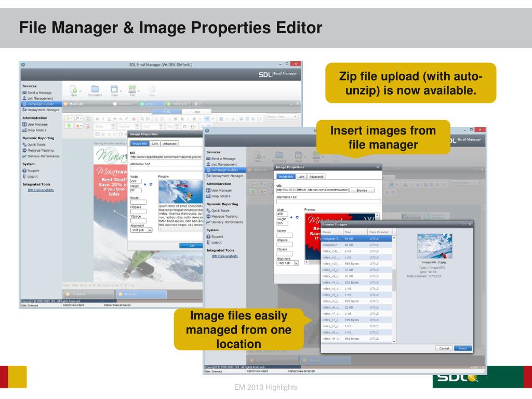Click Cancel in the Browse Images dialog
This screenshot has width=532, height=399.
coord(444,349)
